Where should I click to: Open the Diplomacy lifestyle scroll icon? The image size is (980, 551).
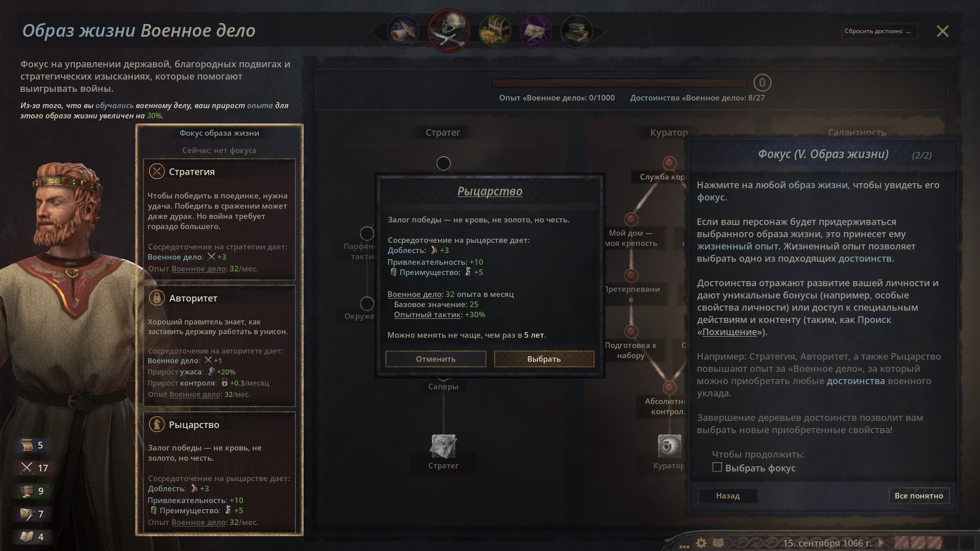tap(403, 31)
